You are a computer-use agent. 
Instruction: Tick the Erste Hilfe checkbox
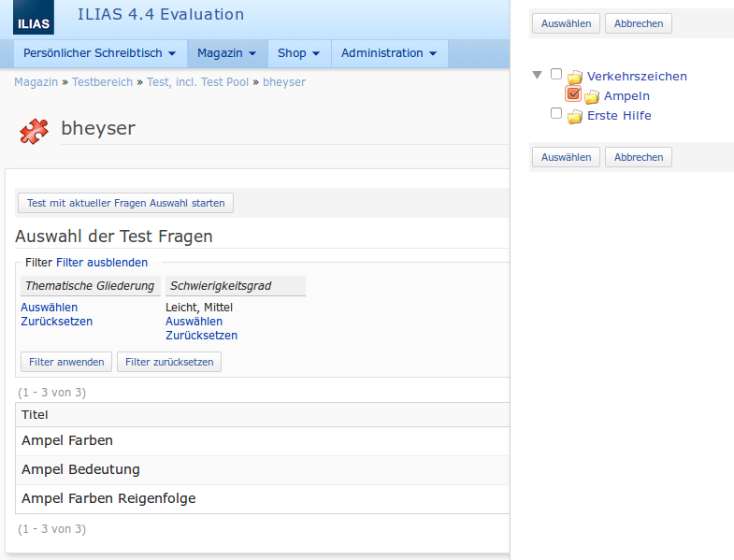[x=556, y=113]
